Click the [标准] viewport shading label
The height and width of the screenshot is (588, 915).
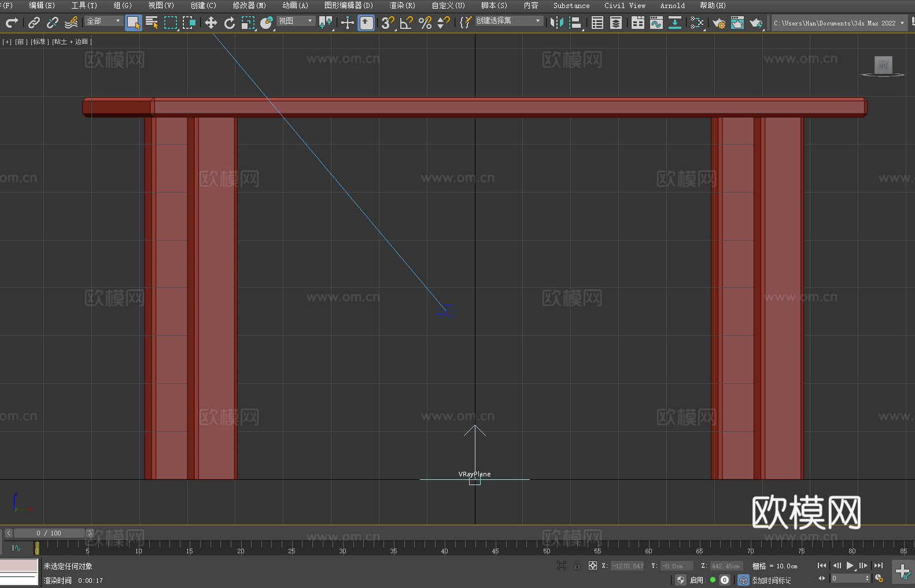tap(40, 42)
